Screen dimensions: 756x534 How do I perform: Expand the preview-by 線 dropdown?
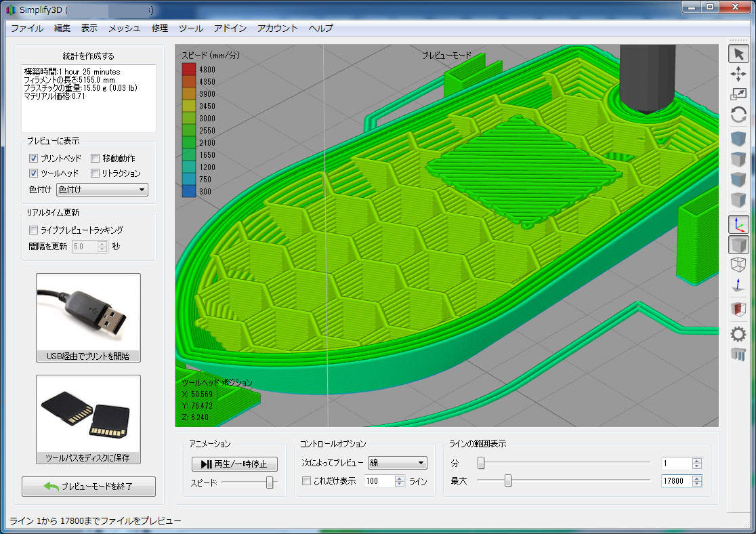pos(397,463)
